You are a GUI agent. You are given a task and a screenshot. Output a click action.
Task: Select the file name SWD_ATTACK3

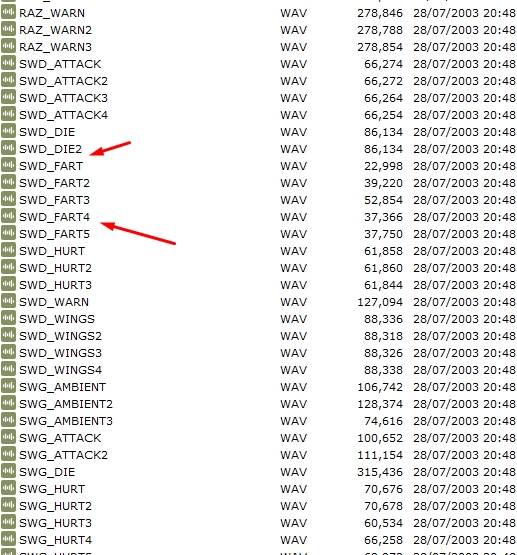click(63, 98)
